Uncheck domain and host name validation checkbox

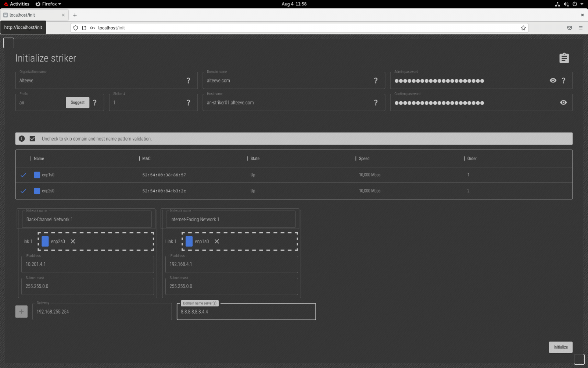[x=33, y=139]
